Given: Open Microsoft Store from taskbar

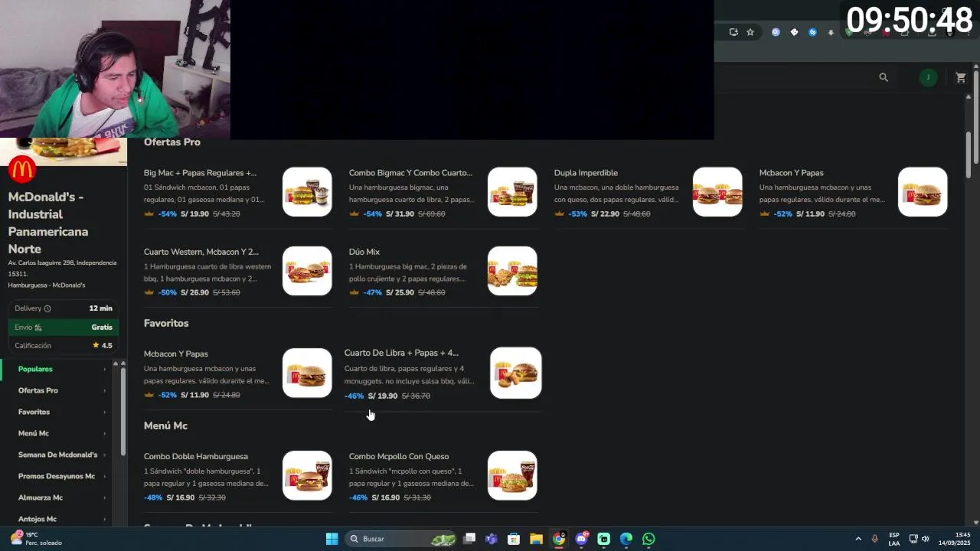Looking at the screenshot, I should pyautogui.click(x=514, y=539).
